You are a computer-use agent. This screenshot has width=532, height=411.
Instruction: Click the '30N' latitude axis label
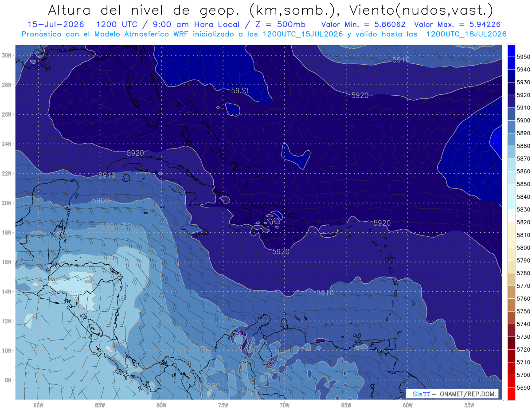[x=7, y=55]
